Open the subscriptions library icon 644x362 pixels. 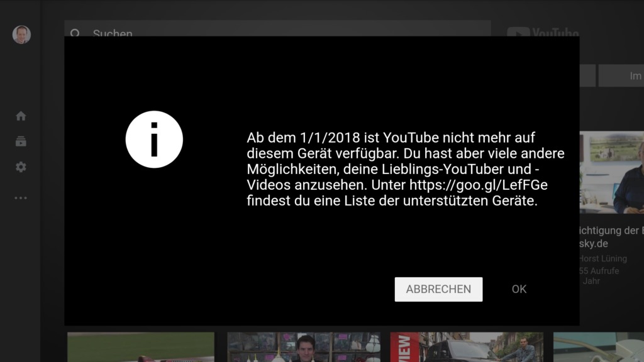click(21, 141)
